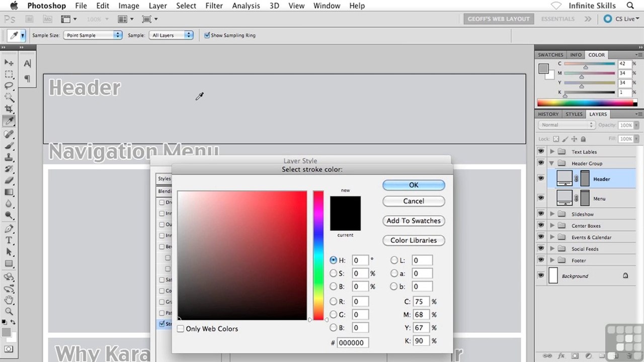Open the layer blend mode Normal dropdown
The width and height of the screenshot is (644, 362).
click(x=567, y=125)
